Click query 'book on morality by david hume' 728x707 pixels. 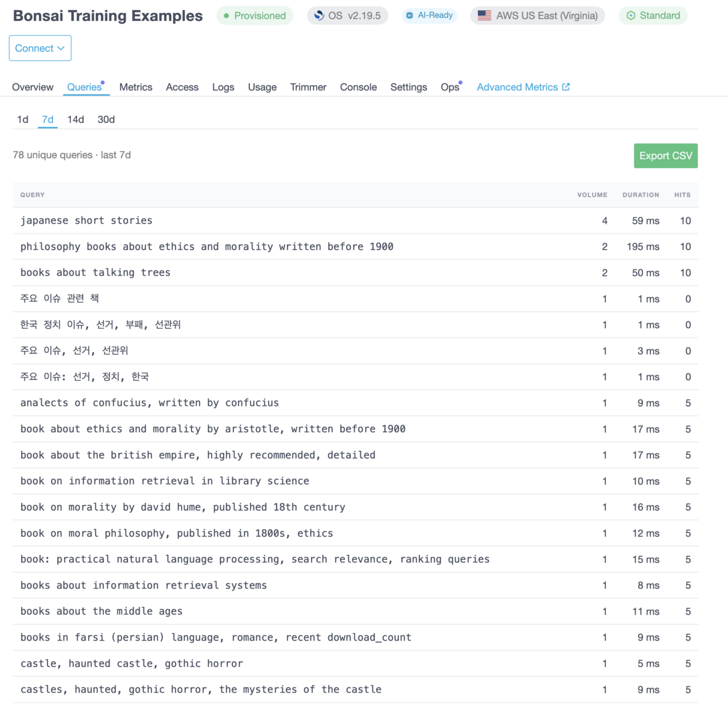pyautogui.click(x=183, y=507)
